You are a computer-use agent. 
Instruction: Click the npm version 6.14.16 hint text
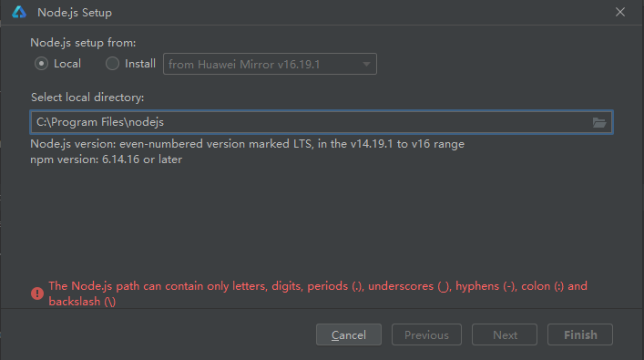(x=106, y=159)
